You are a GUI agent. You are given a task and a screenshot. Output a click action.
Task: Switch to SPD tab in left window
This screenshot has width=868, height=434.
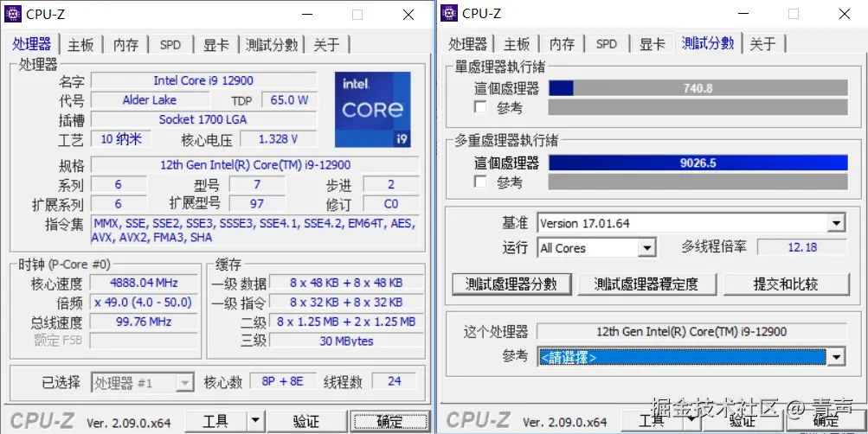click(170, 45)
